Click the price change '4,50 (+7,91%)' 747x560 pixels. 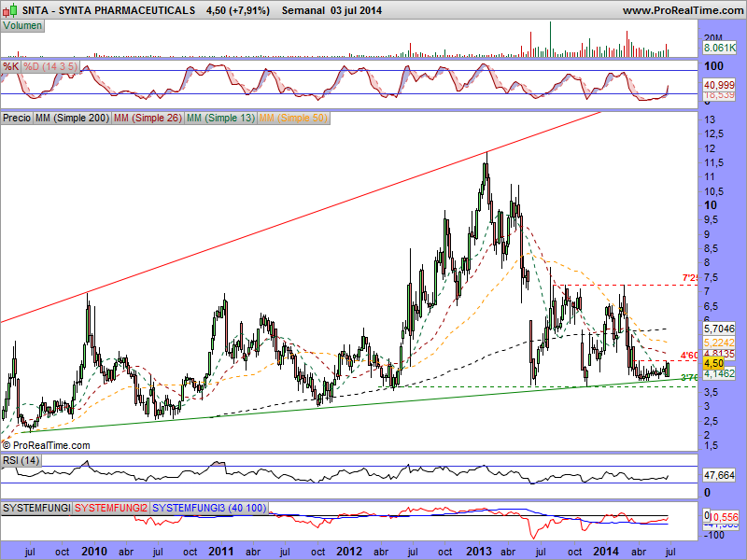[x=238, y=10]
